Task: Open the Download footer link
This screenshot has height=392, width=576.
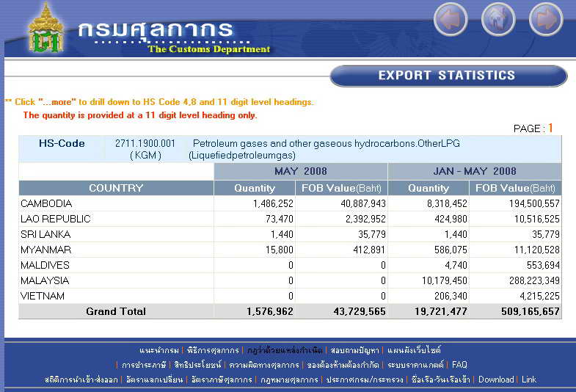Action: click(x=496, y=380)
